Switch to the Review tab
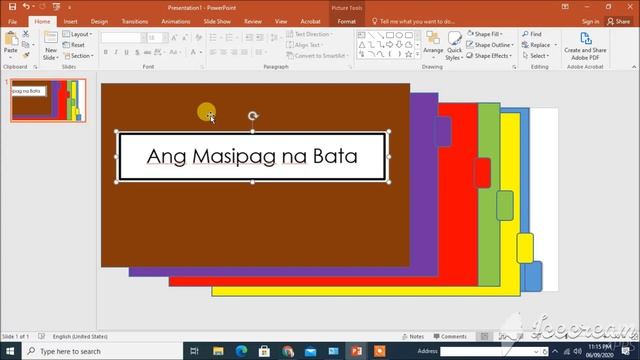The width and height of the screenshot is (640, 360). pos(253,21)
